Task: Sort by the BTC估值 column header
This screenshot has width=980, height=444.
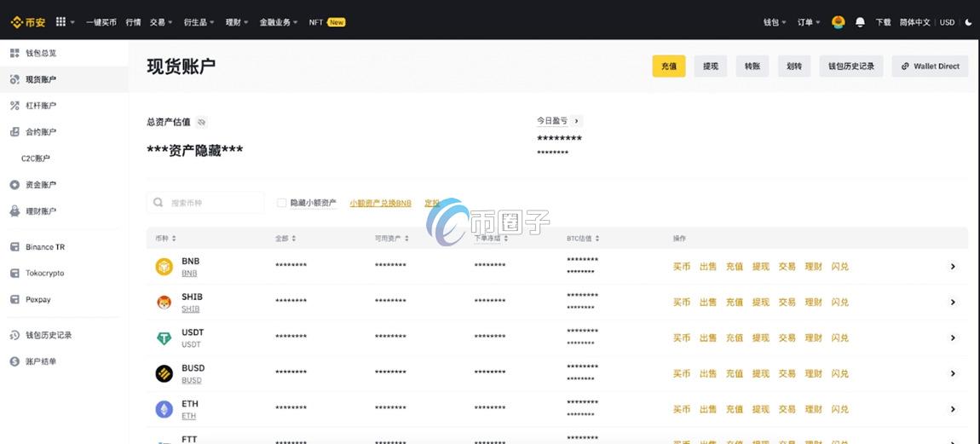Action: pyautogui.click(x=583, y=239)
